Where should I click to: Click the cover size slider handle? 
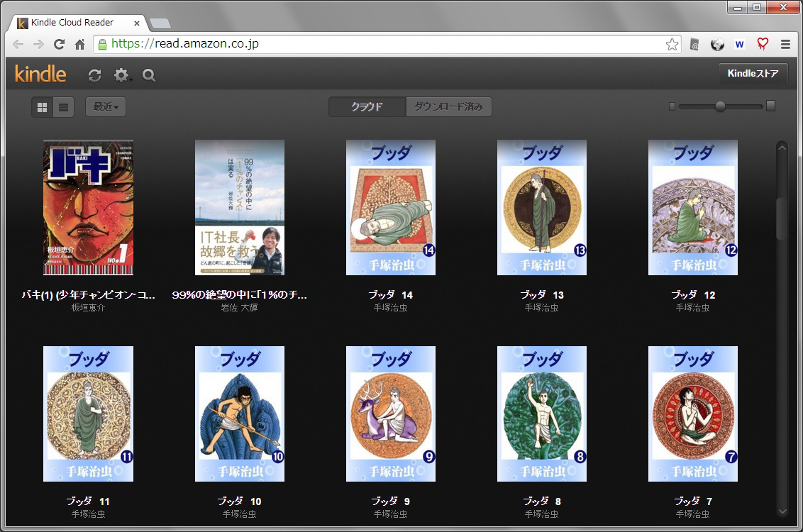coord(720,106)
